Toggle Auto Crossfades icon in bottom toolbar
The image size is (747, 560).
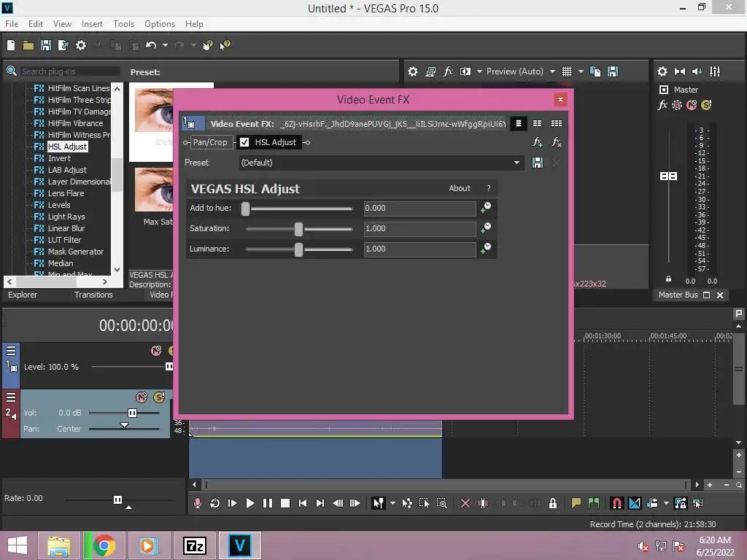tap(635, 503)
